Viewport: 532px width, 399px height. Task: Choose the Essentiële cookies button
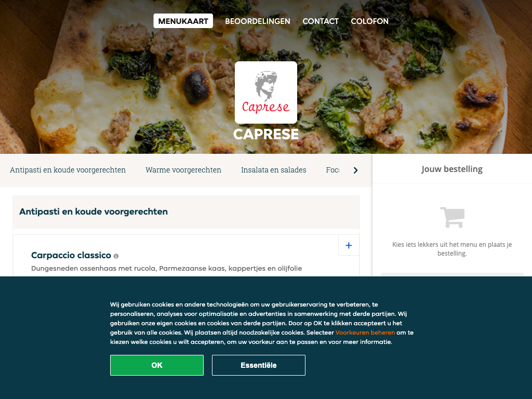pos(259,365)
